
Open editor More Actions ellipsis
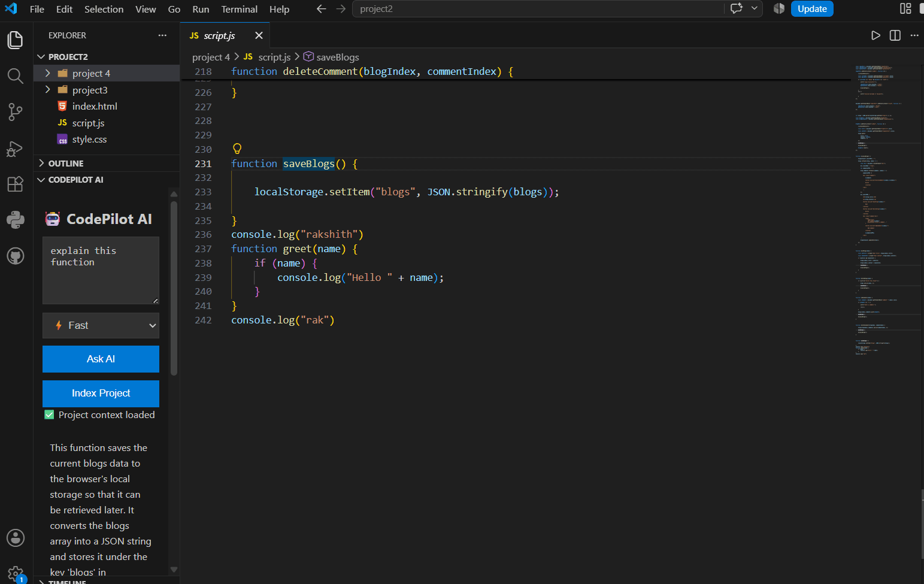tap(914, 35)
